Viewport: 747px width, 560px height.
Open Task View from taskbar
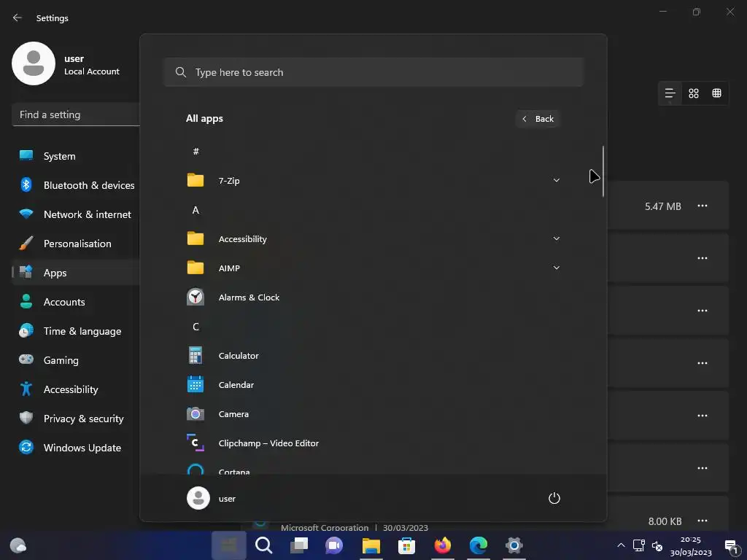[299, 545]
